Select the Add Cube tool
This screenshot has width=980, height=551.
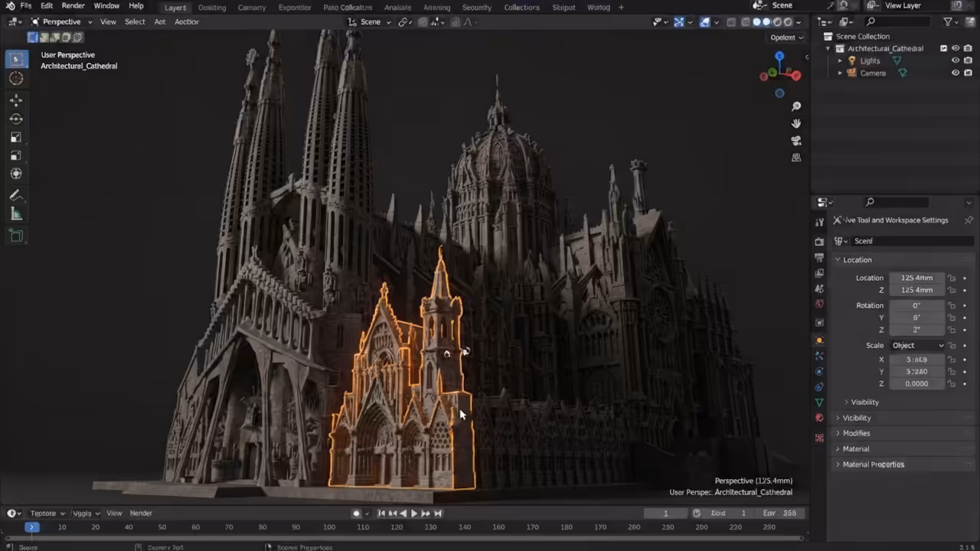pyautogui.click(x=16, y=236)
